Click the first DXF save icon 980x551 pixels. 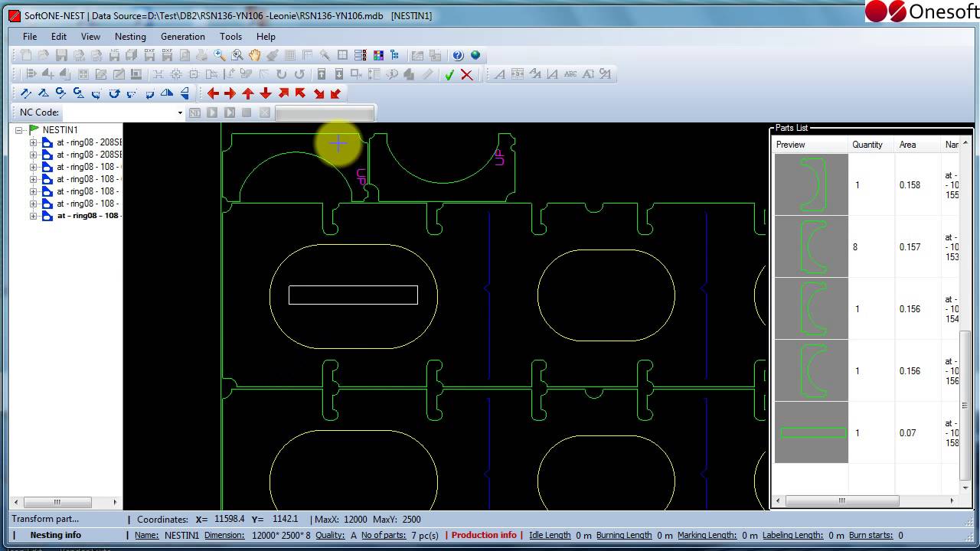[x=149, y=55]
